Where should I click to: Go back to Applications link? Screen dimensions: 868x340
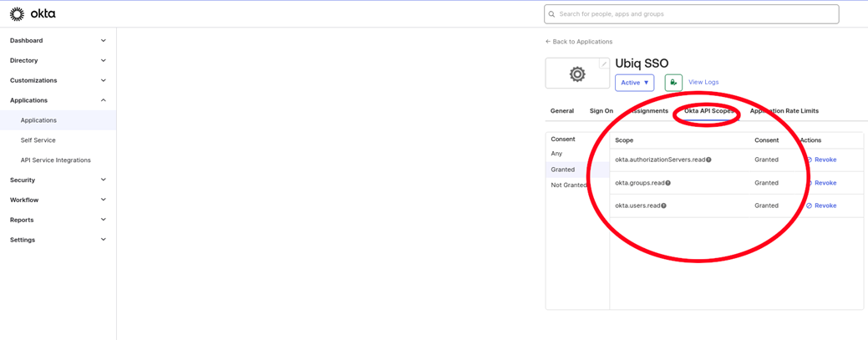pyautogui.click(x=579, y=42)
